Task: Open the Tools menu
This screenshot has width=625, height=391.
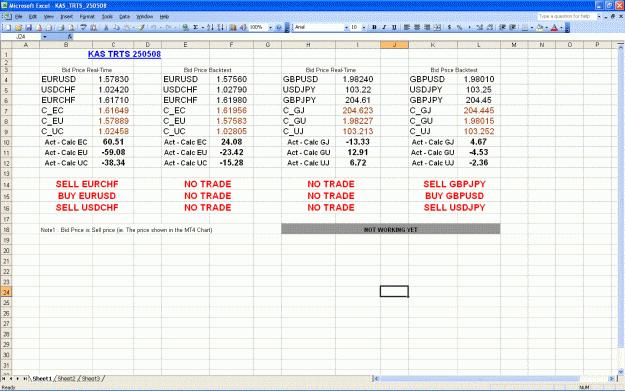Action: (107, 17)
